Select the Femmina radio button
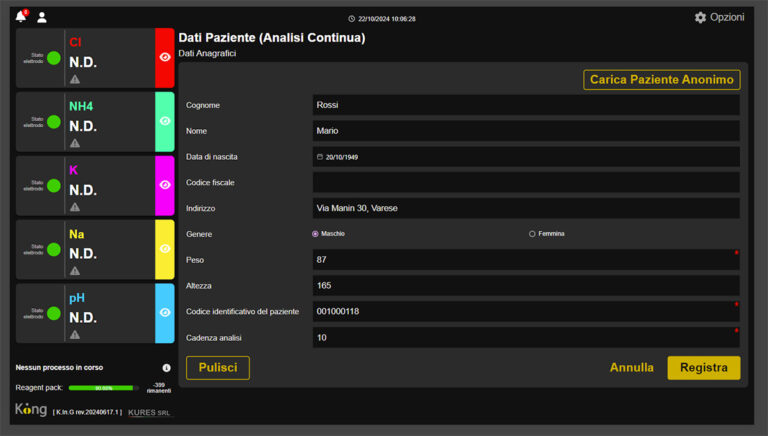 tap(532, 234)
